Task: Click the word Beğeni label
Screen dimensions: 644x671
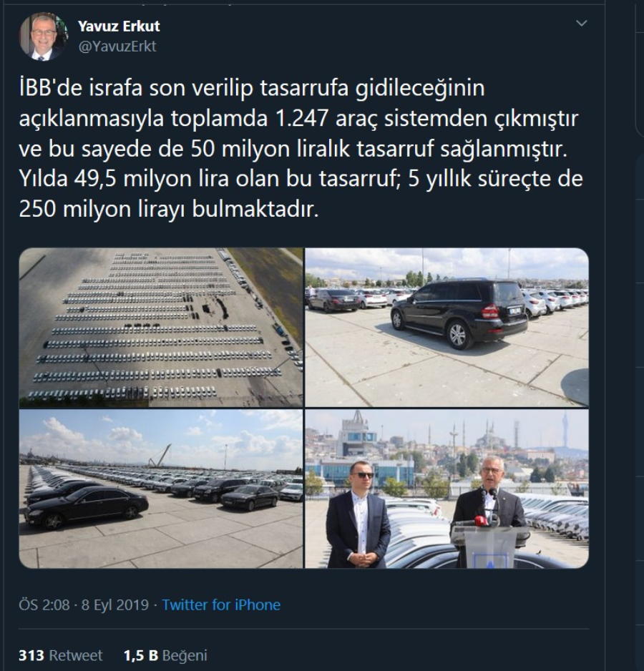Action: 185,655
